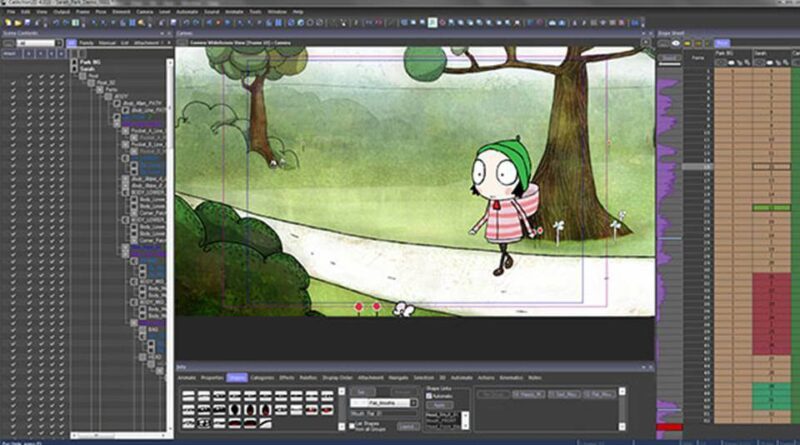Open the Window menu
This screenshot has width=800, height=445.
tap(277, 11)
